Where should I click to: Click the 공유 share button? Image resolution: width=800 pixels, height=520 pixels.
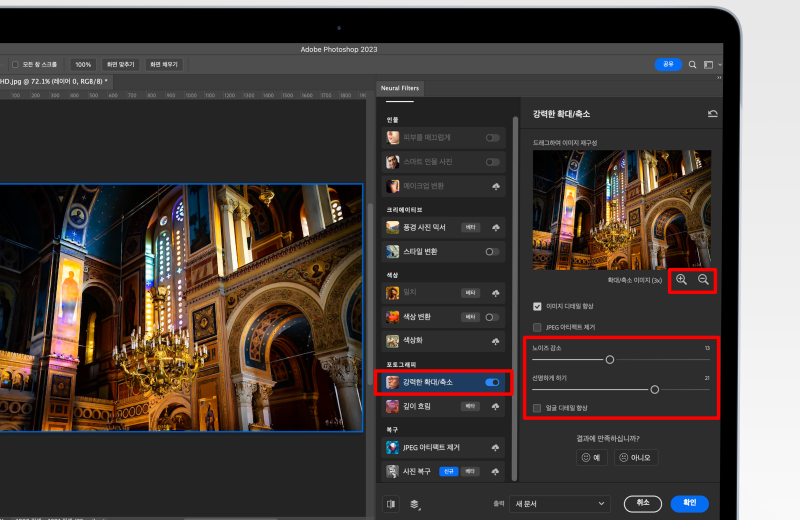tap(668, 64)
